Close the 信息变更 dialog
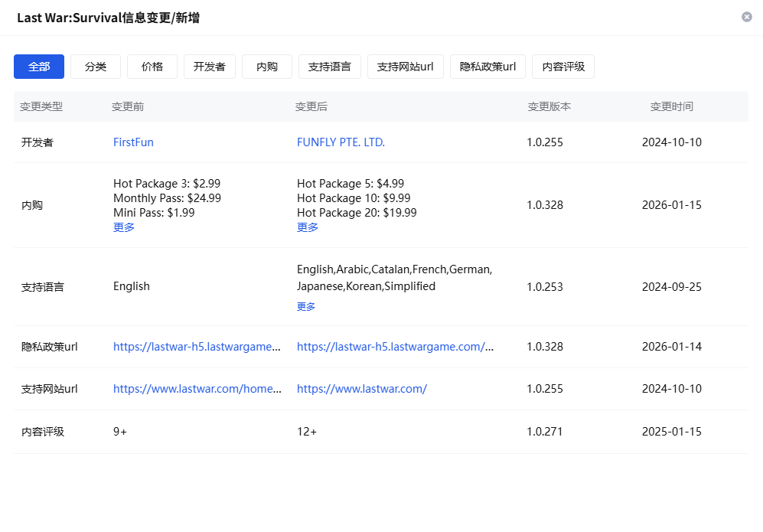Viewport: 763px width, 532px height. (747, 17)
